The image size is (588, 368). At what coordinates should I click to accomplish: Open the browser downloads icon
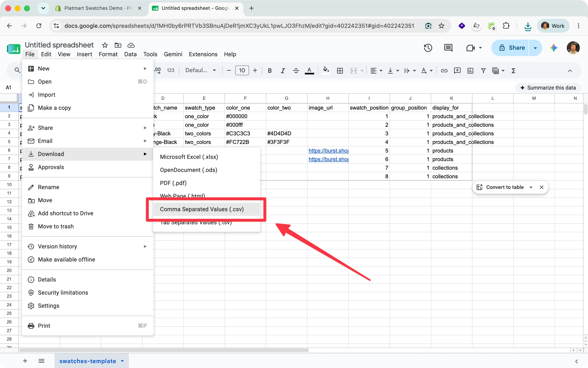[x=528, y=26]
